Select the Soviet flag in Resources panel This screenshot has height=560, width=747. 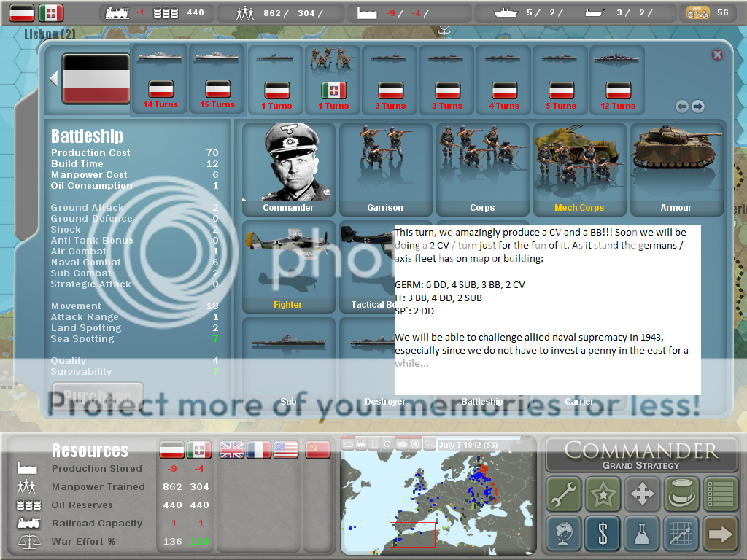click(x=317, y=450)
